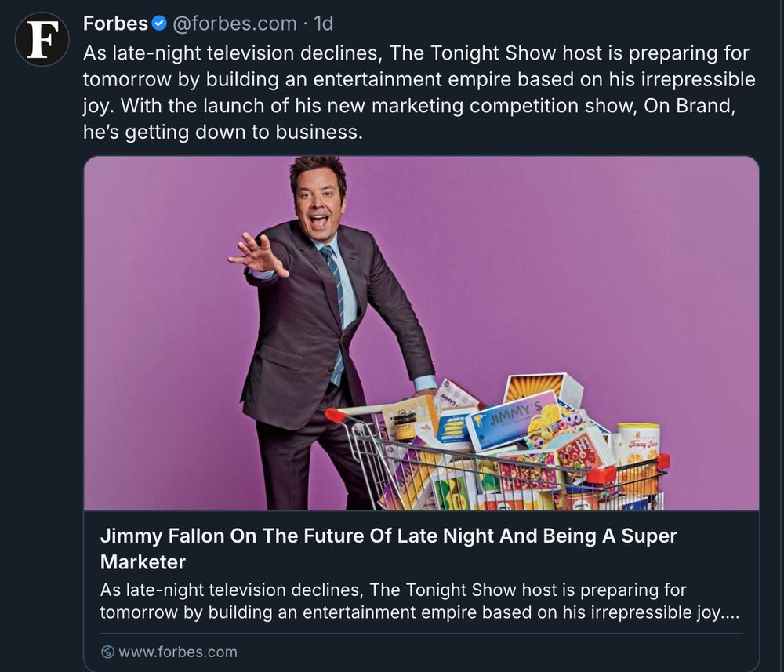Open the article headline about Jimmy Fallon

pos(389,548)
